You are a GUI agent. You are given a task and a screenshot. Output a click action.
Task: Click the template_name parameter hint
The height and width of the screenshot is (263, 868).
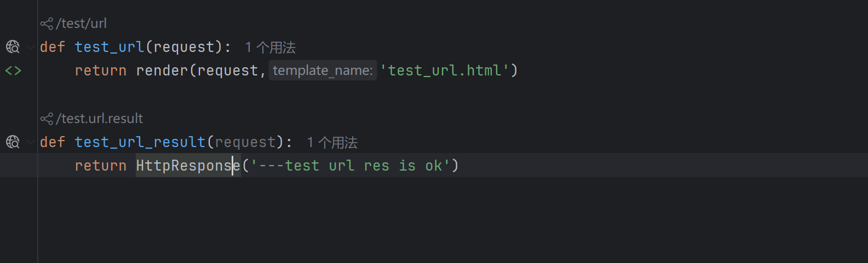click(x=323, y=71)
